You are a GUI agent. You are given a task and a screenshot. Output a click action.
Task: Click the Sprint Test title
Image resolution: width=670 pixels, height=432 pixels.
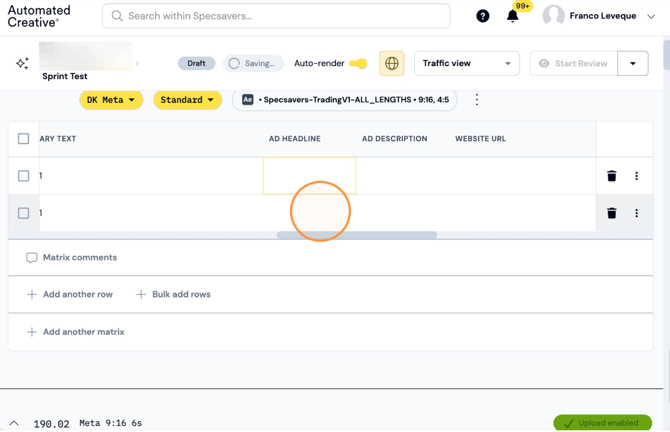(65, 76)
